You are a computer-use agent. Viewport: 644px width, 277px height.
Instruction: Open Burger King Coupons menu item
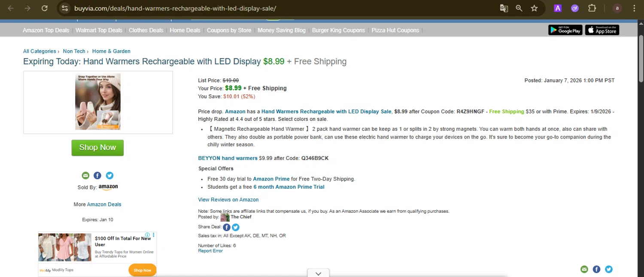coord(338,30)
